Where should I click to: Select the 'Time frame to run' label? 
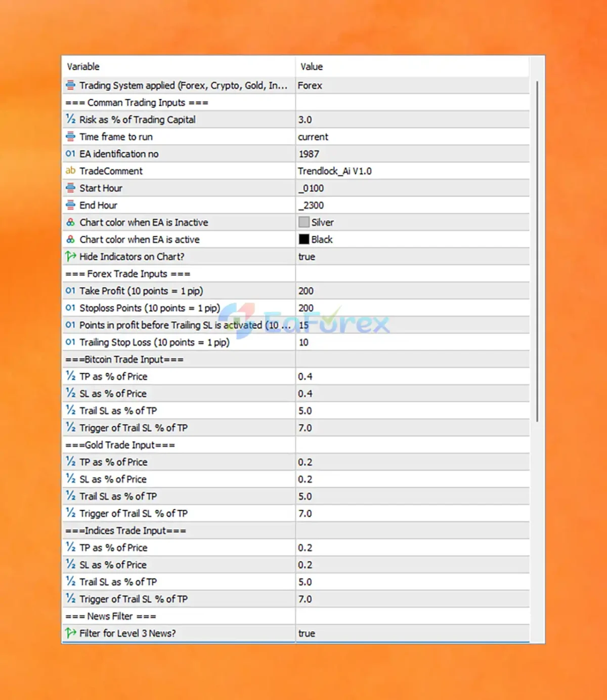click(116, 137)
